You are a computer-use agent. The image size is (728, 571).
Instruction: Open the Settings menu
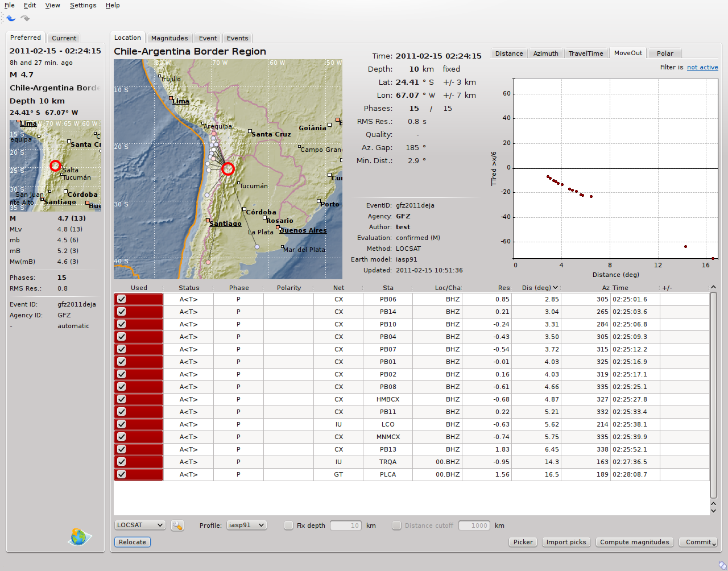83,5
